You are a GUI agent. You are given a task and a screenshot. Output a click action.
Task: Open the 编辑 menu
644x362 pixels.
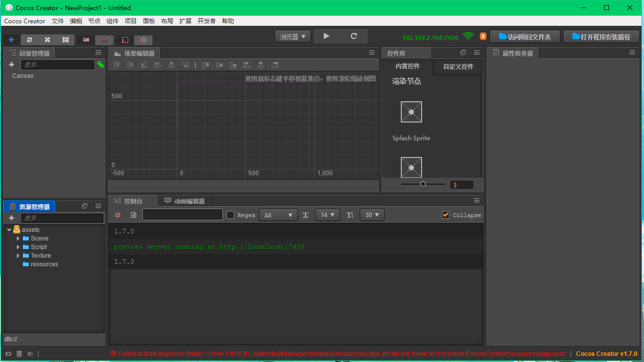pyautogui.click(x=76, y=21)
